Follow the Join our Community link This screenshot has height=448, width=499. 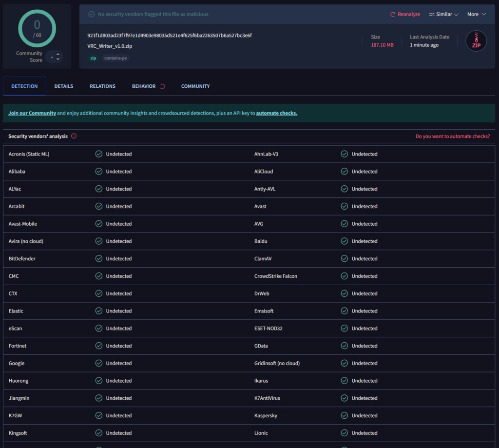pyautogui.click(x=32, y=113)
